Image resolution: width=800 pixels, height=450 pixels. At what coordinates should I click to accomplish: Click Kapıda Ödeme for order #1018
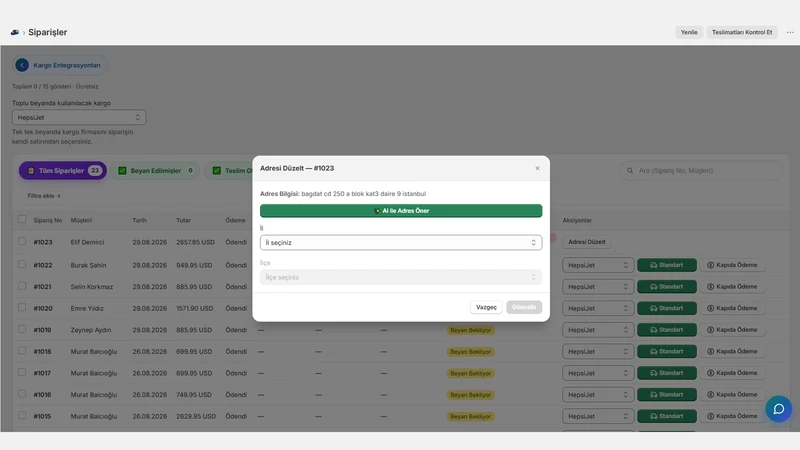(732, 352)
